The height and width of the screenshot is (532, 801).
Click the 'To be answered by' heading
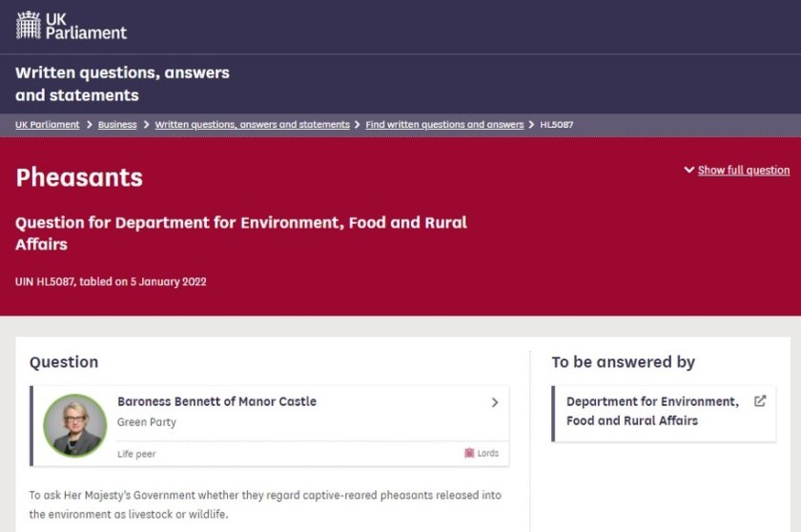pyautogui.click(x=623, y=362)
